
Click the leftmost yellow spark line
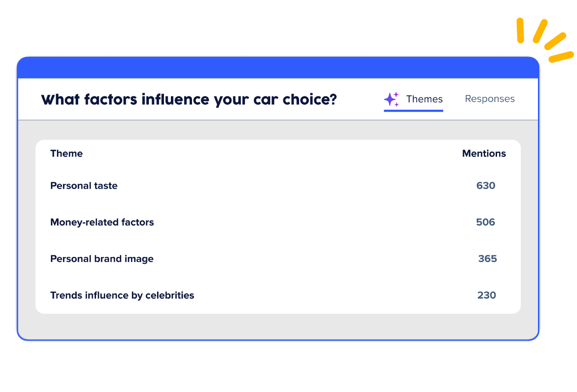click(520, 30)
